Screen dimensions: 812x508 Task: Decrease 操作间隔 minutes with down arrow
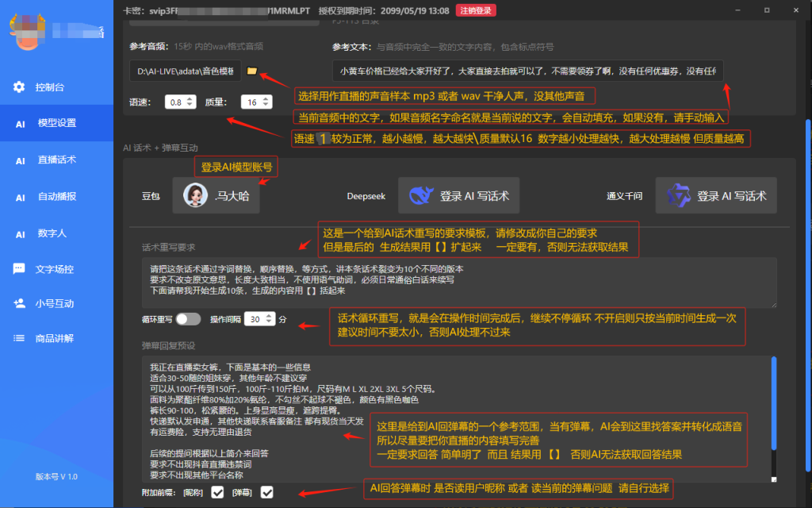pyautogui.click(x=269, y=322)
